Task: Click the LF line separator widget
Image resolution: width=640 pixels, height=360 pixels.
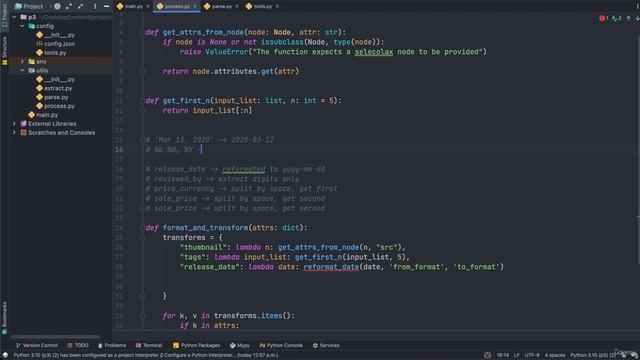Action: coord(517,355)
